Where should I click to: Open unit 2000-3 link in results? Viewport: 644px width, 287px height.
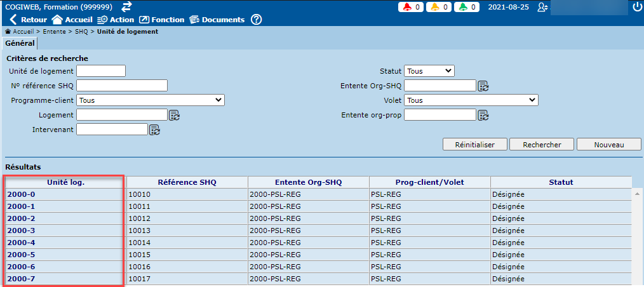click(x=21, y=230)
